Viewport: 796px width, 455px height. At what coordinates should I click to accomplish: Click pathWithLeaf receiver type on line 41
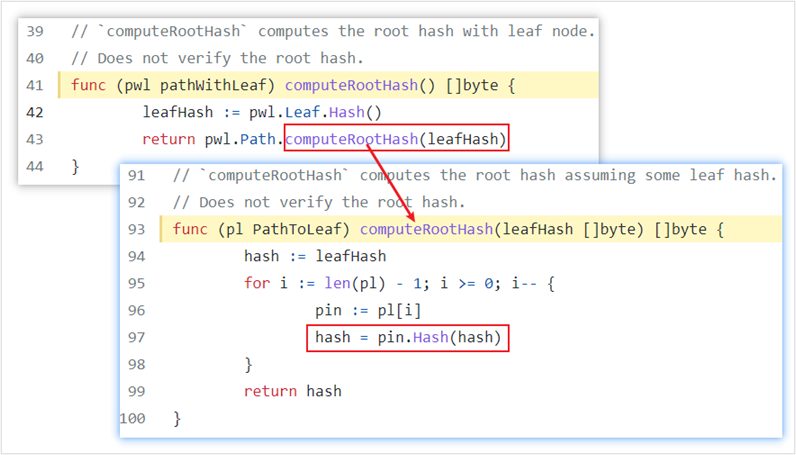click(213, 85)
